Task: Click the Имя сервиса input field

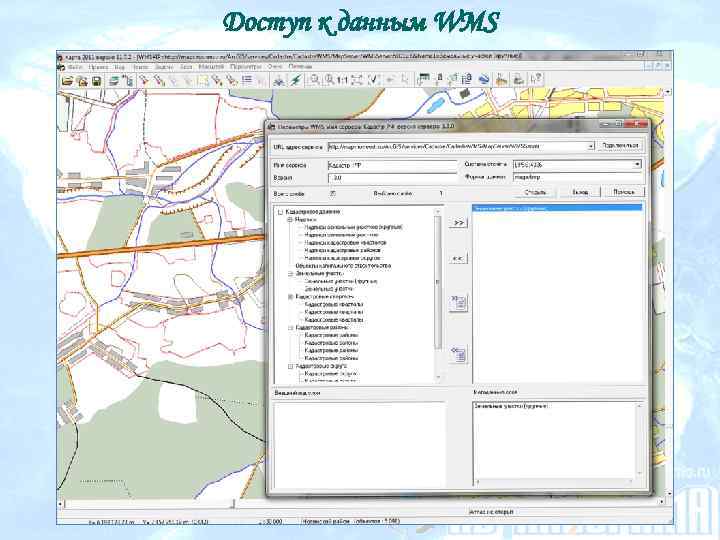Action: point(393,165)
